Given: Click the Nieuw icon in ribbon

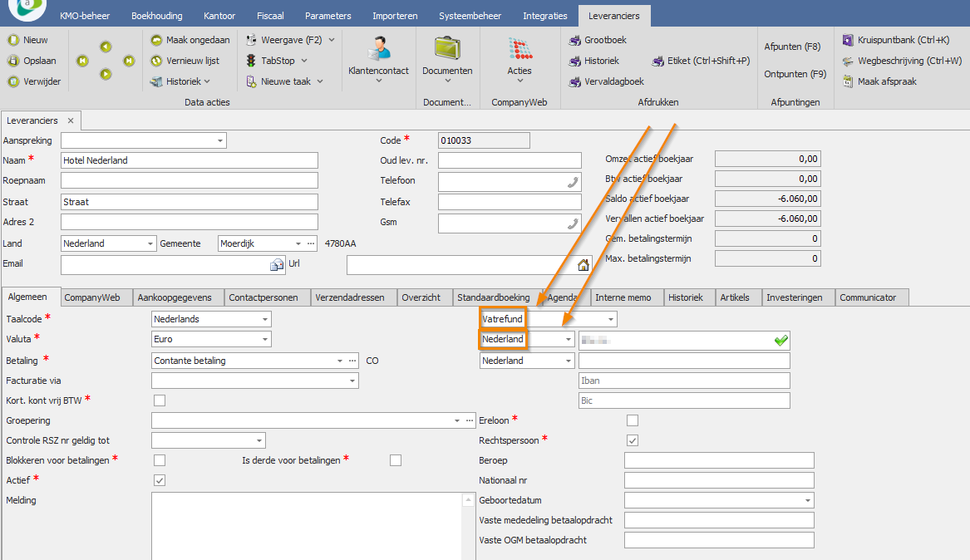Looking at the screenshot, I should [x=13, y=40].
